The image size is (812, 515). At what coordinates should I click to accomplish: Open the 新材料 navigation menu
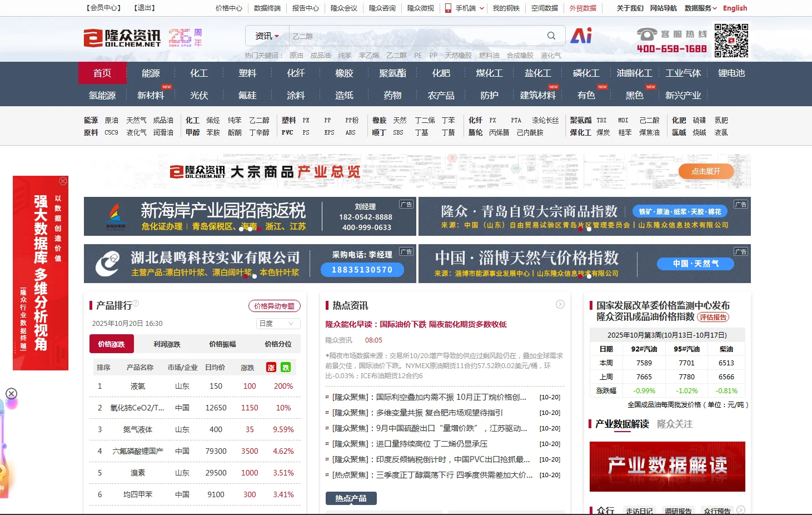click(x=151, y=95)
